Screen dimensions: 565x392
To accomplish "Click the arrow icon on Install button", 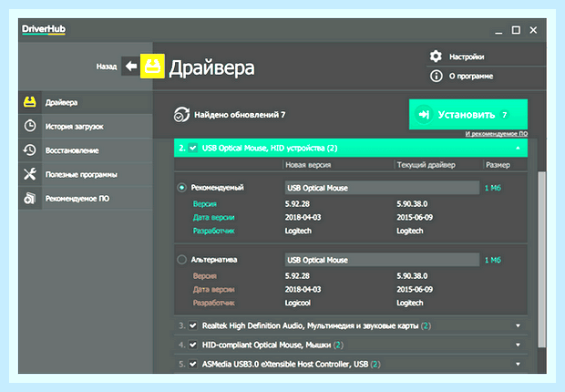I will [424, 114].
